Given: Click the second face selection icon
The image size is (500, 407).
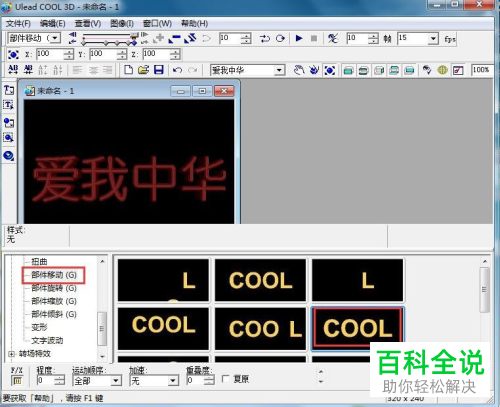Looking at the screenshot, I should tap(363, 70).
